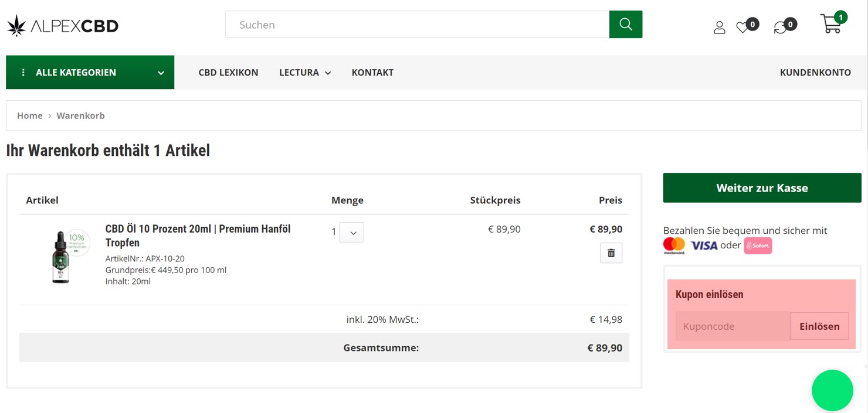Screen dimensions: 868x413
Task: Click the MwSt. amount € 14,98
Action: point(606,320)
